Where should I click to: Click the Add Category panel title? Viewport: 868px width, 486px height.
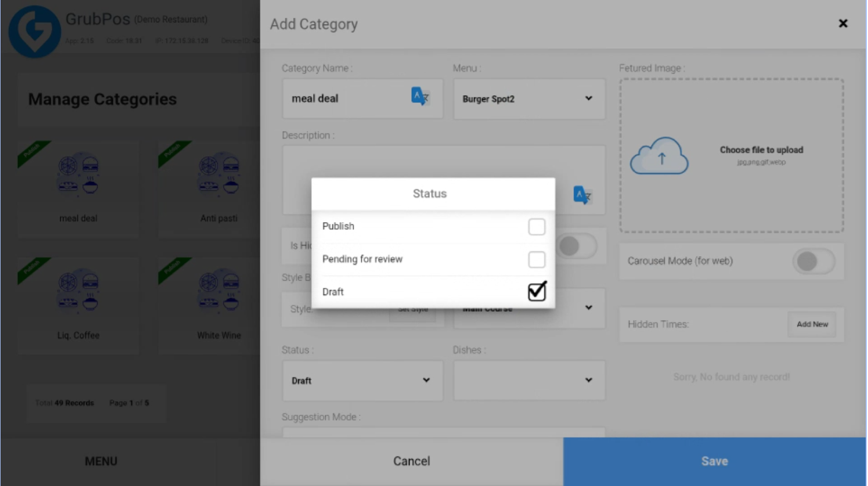click(314, 24)
